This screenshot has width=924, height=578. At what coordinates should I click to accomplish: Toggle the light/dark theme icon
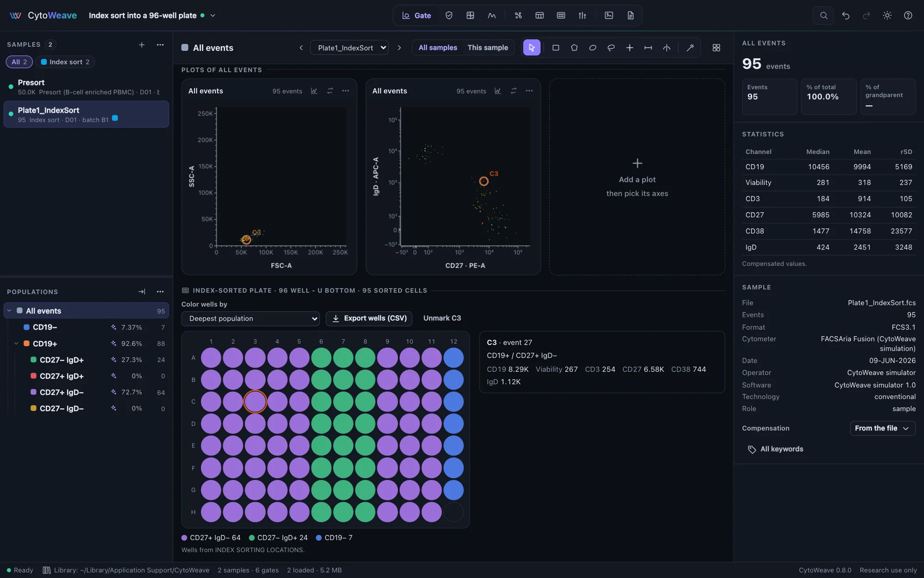pos(887,15)
